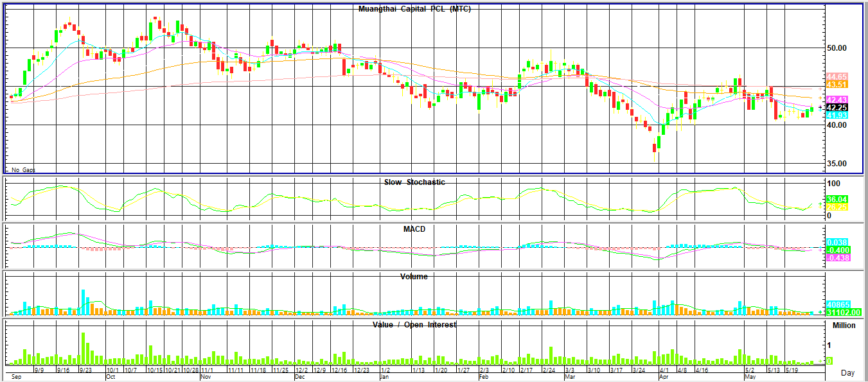Click the 5/19 date label
The width and height of the screenshot is (868, 382).
pos(792,370)
